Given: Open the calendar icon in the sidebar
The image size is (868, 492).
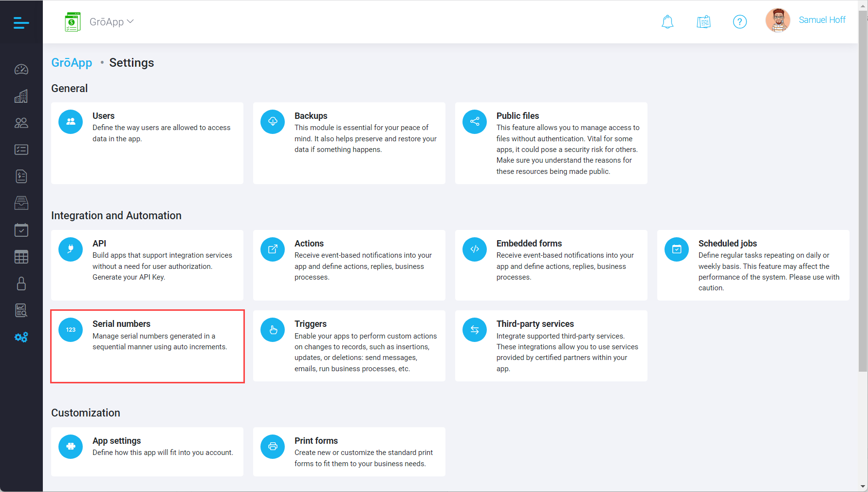Looking at the screenshot, I should (x=21, y=230).
